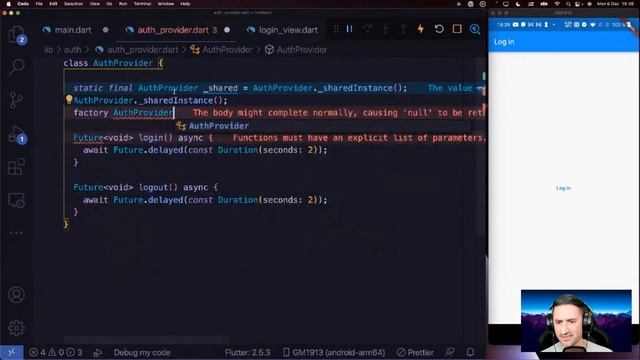The image size is (640, 360).
Task: Open the Manage gear menu
Action: (x=16, y=328)
